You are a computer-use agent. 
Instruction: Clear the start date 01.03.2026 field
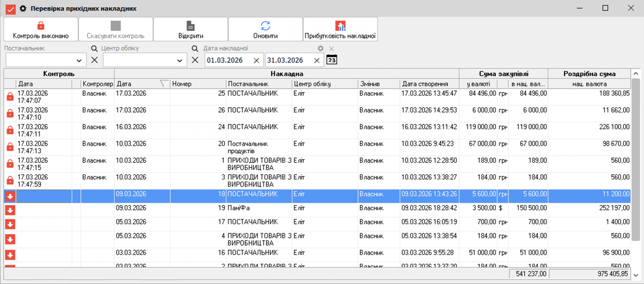click(256, 60)
